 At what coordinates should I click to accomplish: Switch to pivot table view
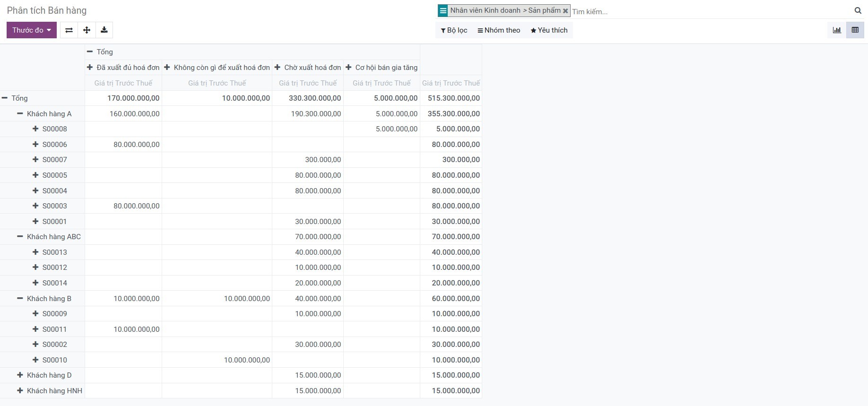[855, 30]
